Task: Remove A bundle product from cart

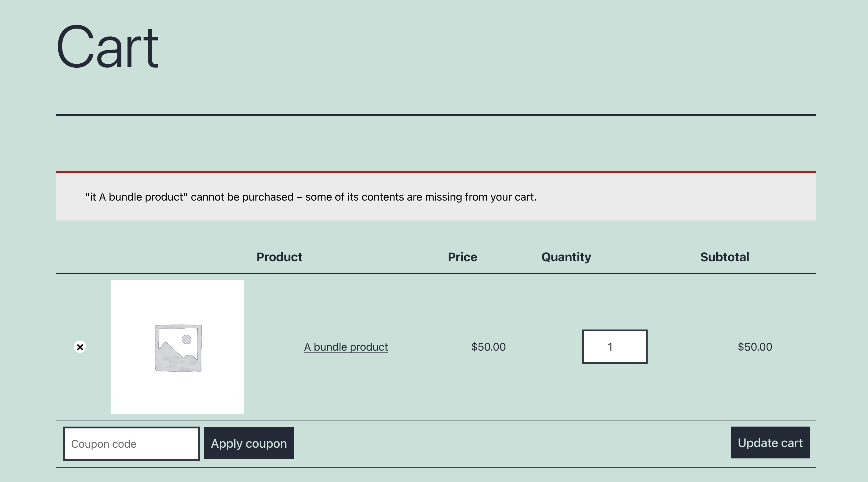Action: point(80,347)
